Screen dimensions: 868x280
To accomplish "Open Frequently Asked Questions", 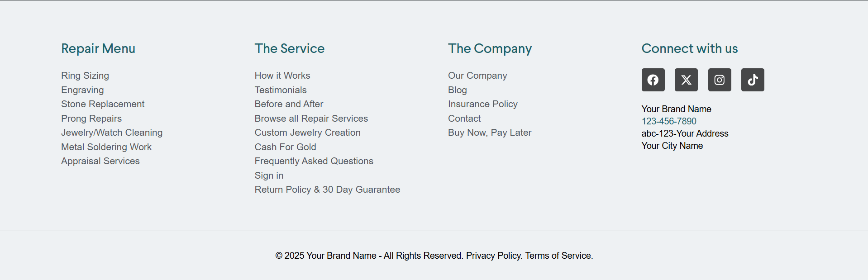I will 314,161.
